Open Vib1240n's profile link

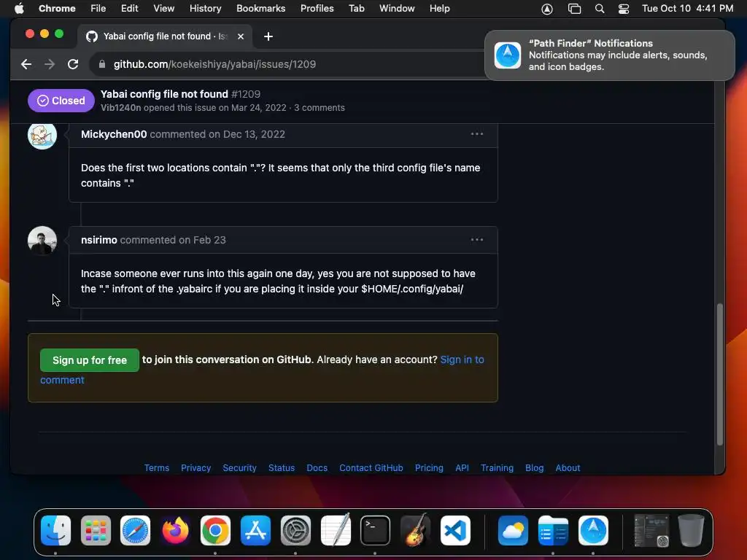(x=120, y=108)
